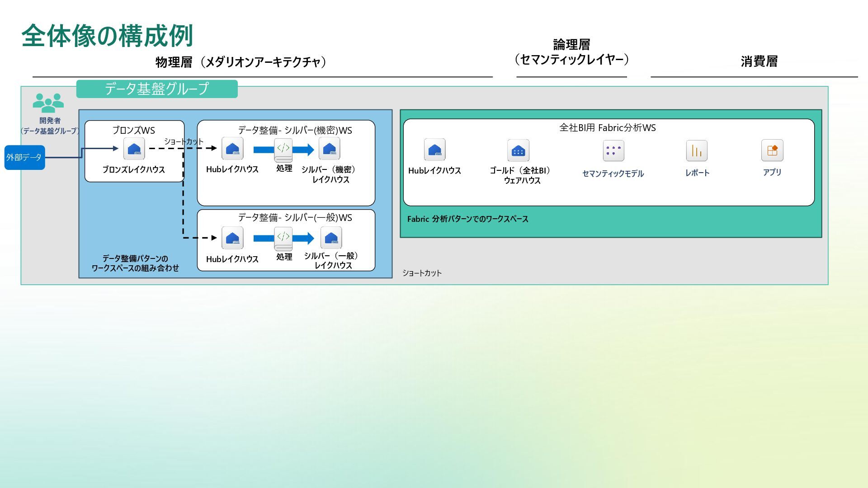Click the シルバー（機密）lakehouse icon
This screenshot has width=868, height=488.
329,149
